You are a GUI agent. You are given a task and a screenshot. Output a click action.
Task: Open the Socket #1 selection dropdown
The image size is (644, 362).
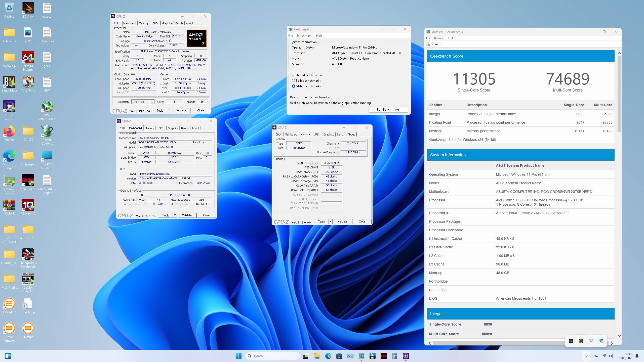[x=143, y=102]
